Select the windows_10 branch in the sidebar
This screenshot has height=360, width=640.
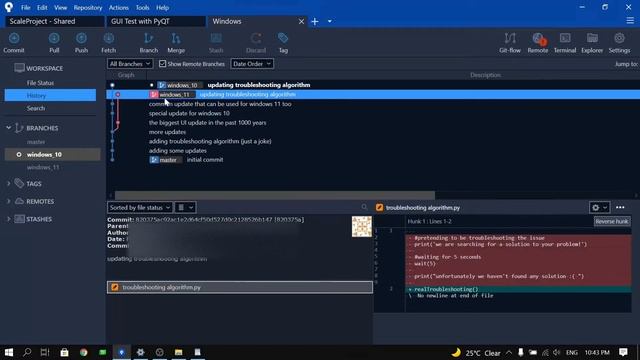pyautogui.click(x=52, y=154)
